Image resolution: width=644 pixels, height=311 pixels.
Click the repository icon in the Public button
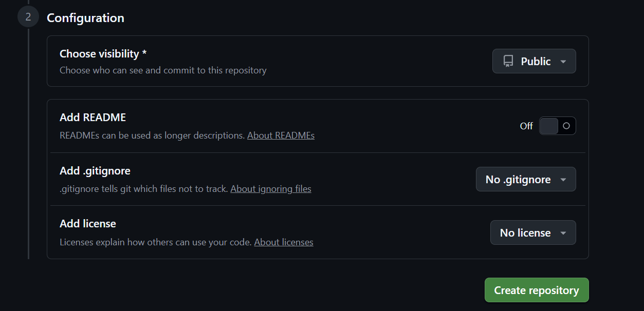(x=508, y=62)
